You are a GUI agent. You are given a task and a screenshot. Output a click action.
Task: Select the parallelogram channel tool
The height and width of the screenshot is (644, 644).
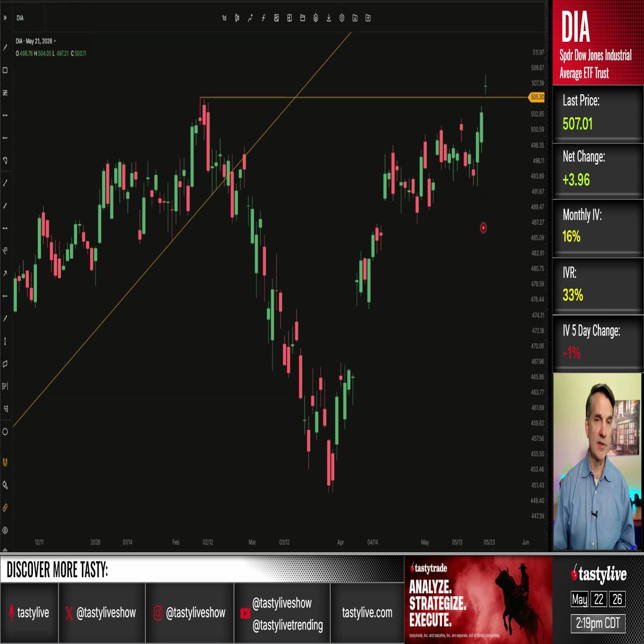[5, 364]
